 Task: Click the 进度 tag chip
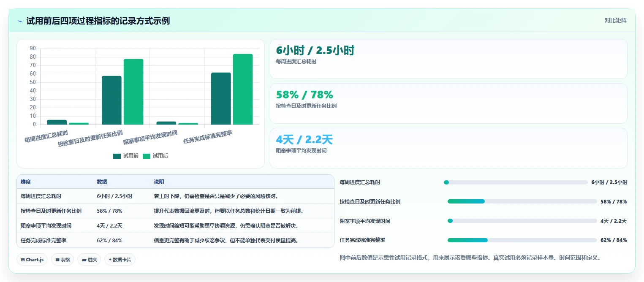[x=89, y=260]
